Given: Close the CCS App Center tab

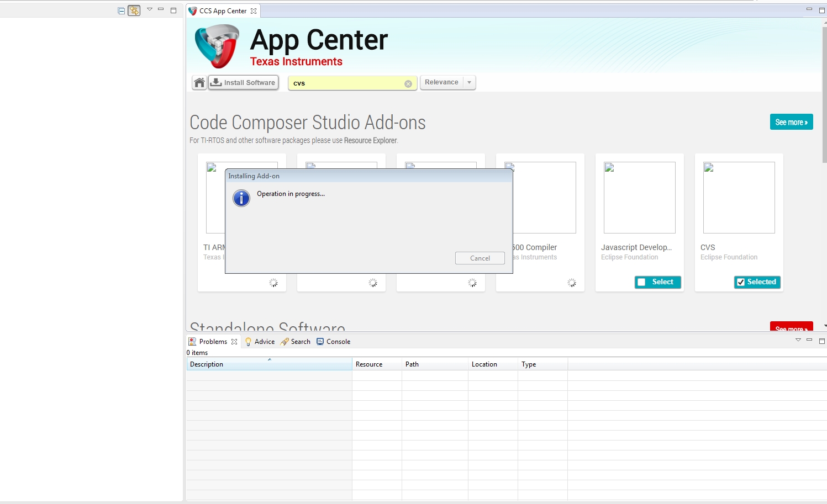Looking at the screenshot, I should [x=254, y=11].
